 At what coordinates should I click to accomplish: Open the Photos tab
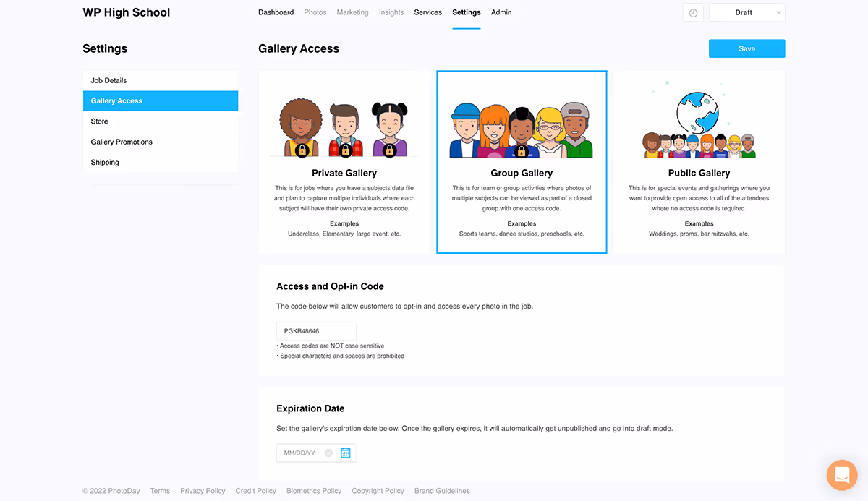pos(315,12)
